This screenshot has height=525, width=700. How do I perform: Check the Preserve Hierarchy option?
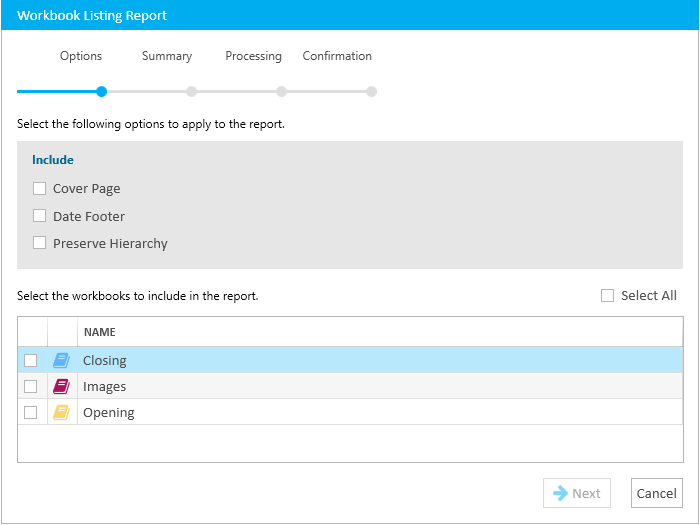coord(39,243)
